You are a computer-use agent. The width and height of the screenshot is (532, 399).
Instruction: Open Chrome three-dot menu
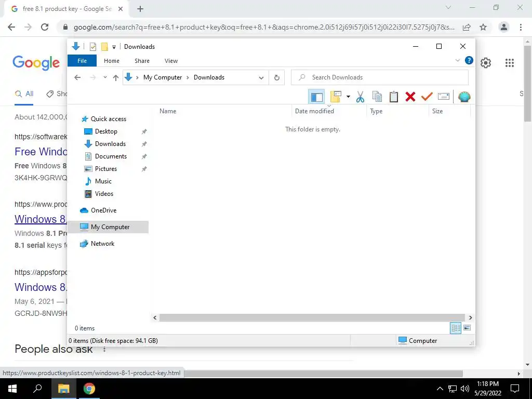coord(521,27)
